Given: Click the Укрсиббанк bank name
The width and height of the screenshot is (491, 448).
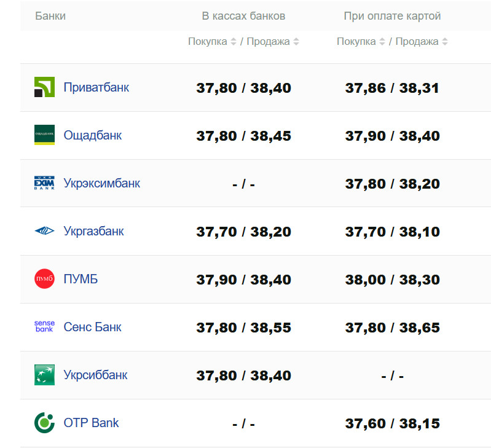Looking at the screenshot, I should click(96, 375).
